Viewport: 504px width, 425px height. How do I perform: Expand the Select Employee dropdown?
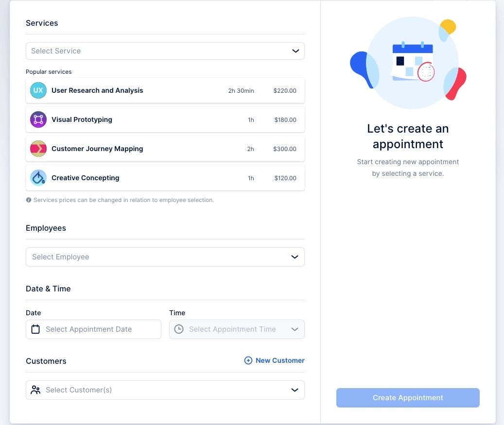pyautogui.click(x=165, y=256)
